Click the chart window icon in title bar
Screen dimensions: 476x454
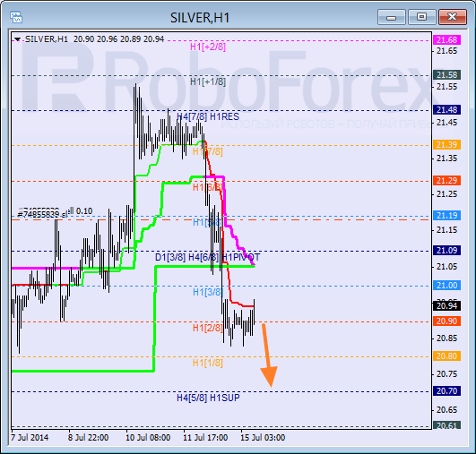click(16, 17)
